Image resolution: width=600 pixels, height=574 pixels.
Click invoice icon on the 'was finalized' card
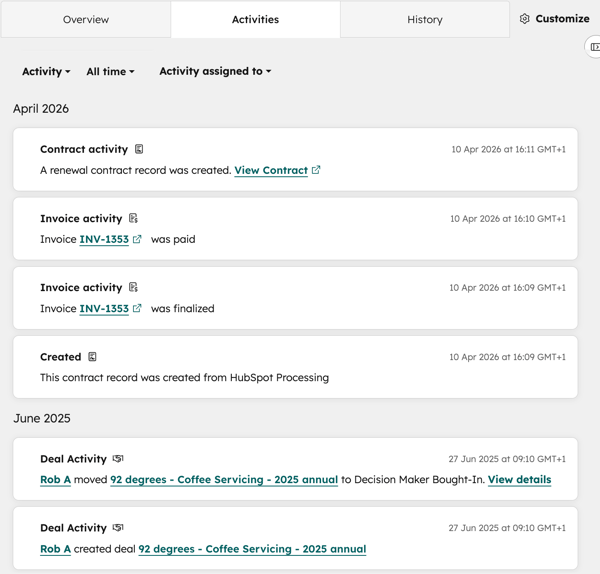133,287
